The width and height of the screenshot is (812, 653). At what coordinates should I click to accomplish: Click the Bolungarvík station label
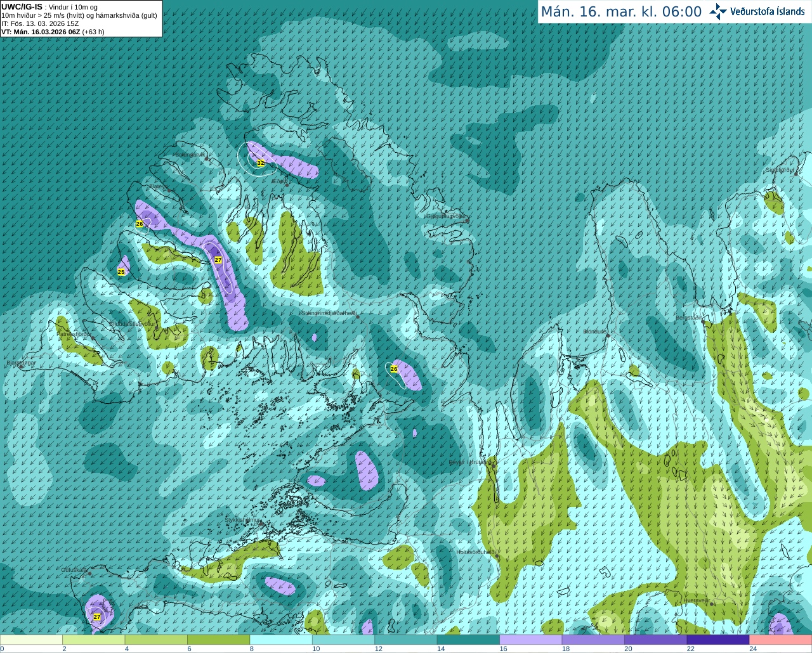point(190,155)
